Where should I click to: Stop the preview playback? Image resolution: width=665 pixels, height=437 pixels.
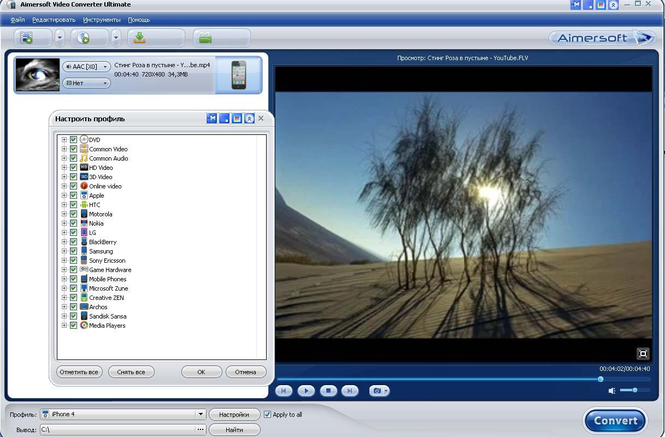click(328, 391)
